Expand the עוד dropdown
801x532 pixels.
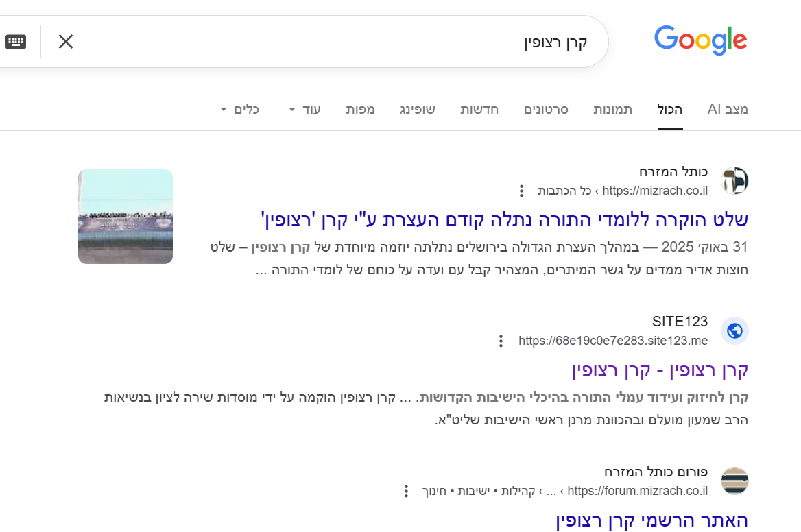pos(304,110)
